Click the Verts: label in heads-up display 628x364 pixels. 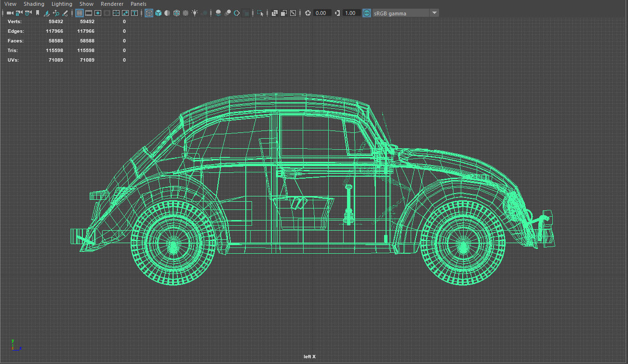(x=15, y=22)
